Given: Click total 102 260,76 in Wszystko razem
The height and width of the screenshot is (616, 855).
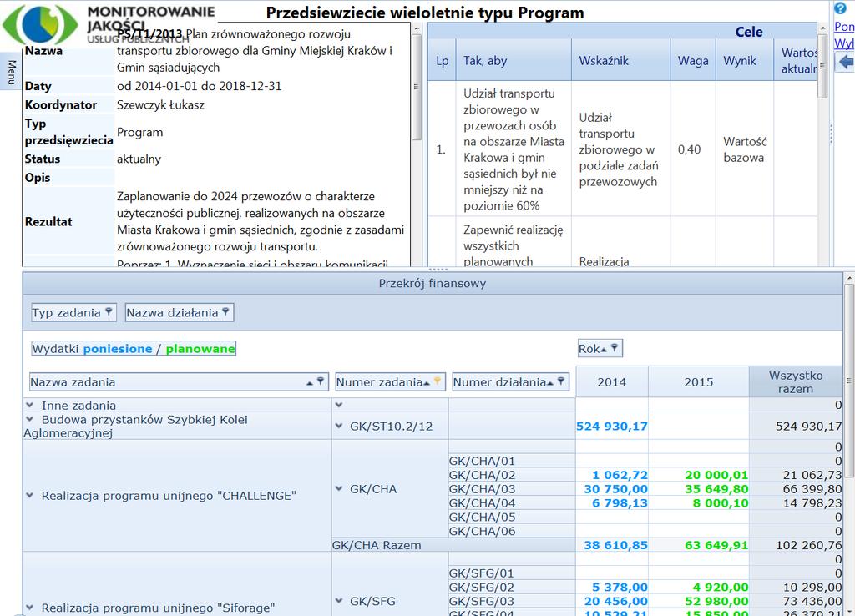Looking at the screenshot, I should [x=808, y=545].
